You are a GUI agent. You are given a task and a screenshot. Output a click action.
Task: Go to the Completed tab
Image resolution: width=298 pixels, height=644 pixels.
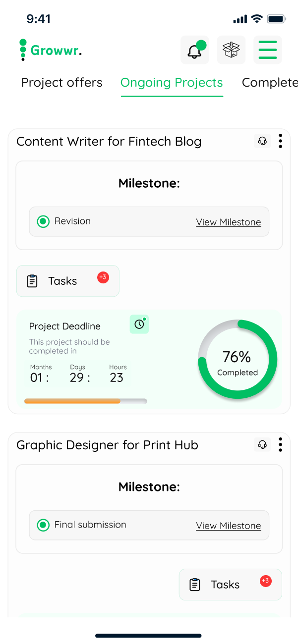(x=269, y=83)
